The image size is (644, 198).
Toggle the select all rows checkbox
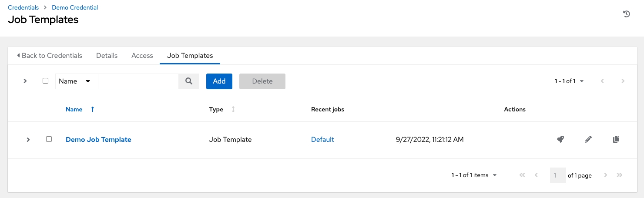(x=45, y=81)
